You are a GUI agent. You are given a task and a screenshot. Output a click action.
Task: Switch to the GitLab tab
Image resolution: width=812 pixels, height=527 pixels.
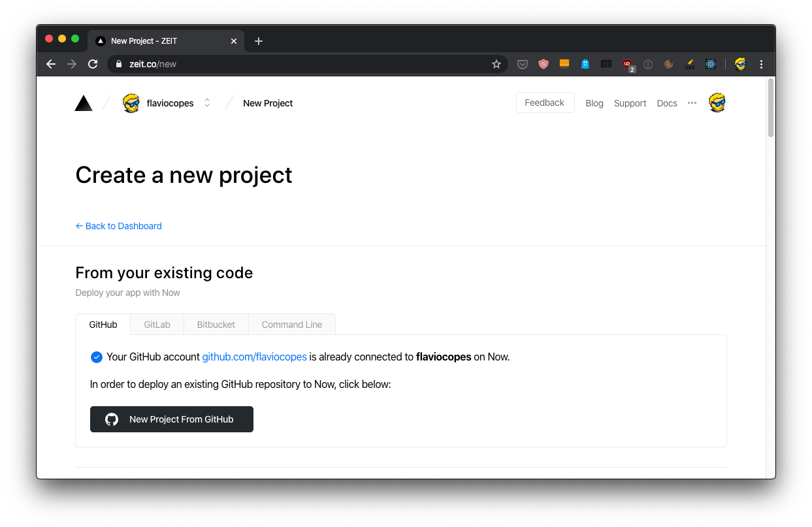click(x=157, y=325)
